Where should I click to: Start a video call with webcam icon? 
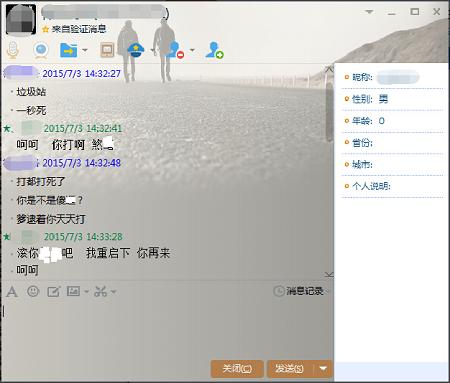click(x=41, y=50)
